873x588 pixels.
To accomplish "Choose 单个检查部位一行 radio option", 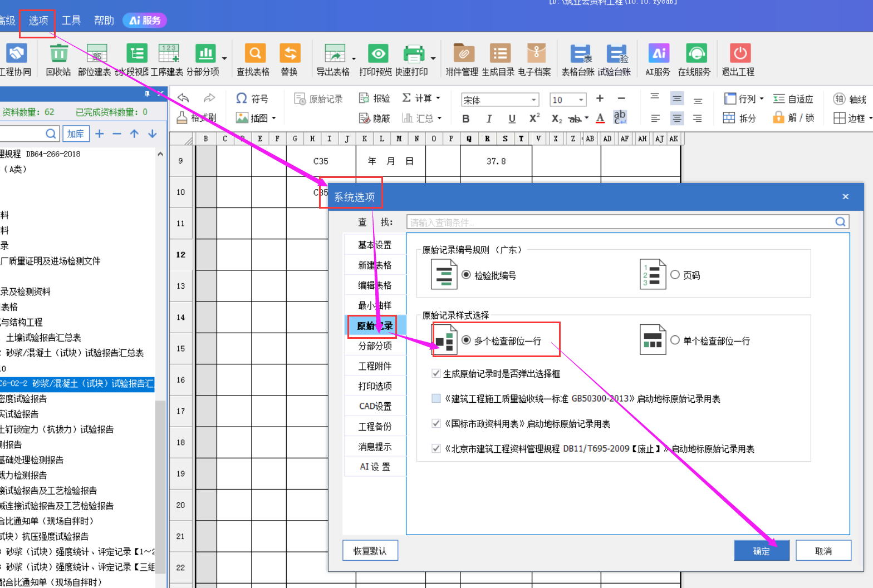I will pyautogui.click(x=675, y=340).
